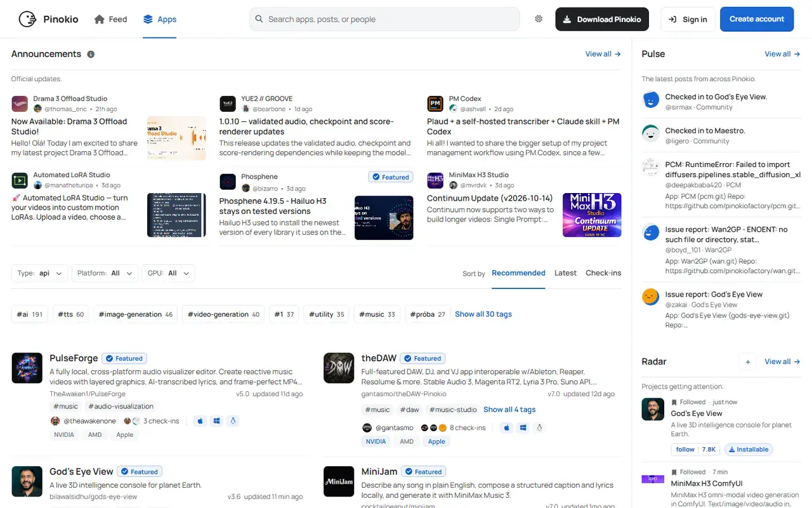Open View all link in Pulse
Screen dimensions: 812x508
(x=782, y=54)
